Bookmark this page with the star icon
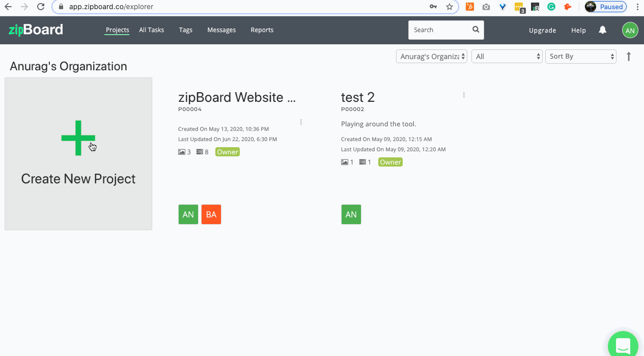644x356 pixels. 449,7
